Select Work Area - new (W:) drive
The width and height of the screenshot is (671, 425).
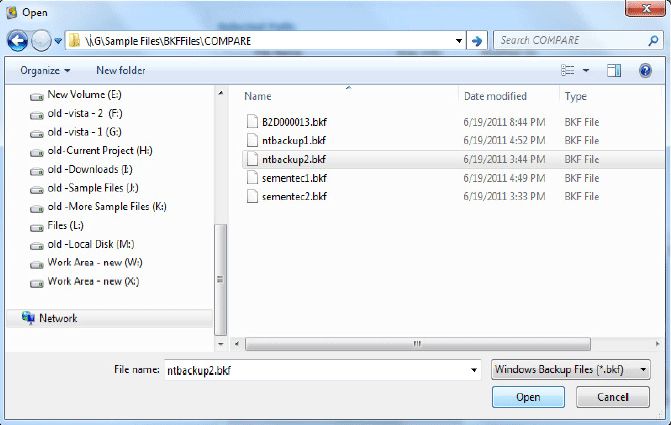tap(95, 262)
